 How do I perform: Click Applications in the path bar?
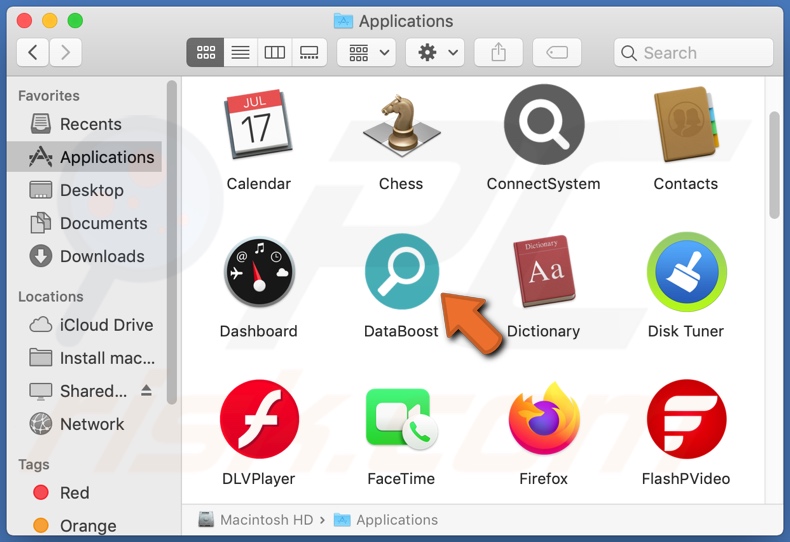coord(386,519)
